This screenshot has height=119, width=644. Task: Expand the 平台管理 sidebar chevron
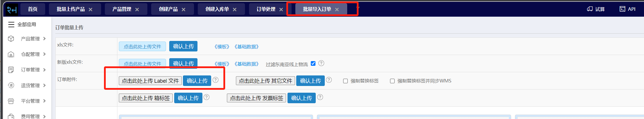coord(45,101)
